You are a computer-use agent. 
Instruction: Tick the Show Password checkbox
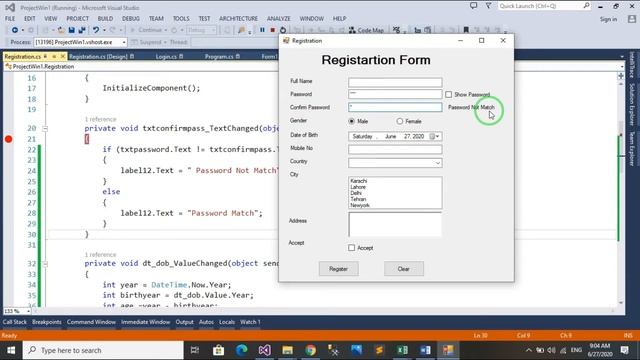click(x=449, y=94)
